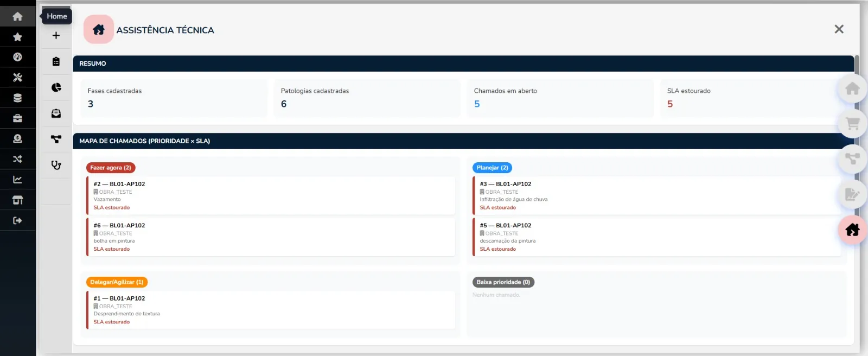Image resolution: width=868 pixels, height=356 pixels.
Task: Click the plus add icon
Action: tap(56, 35)
